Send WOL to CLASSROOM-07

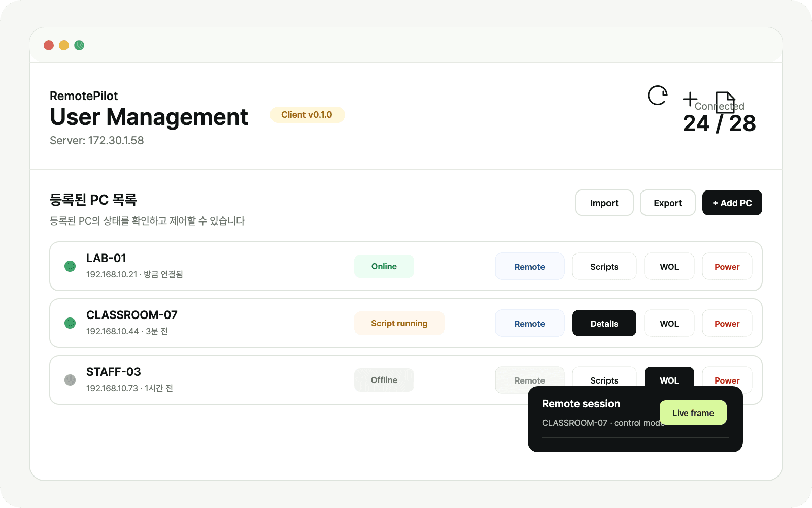coord(669,323)
